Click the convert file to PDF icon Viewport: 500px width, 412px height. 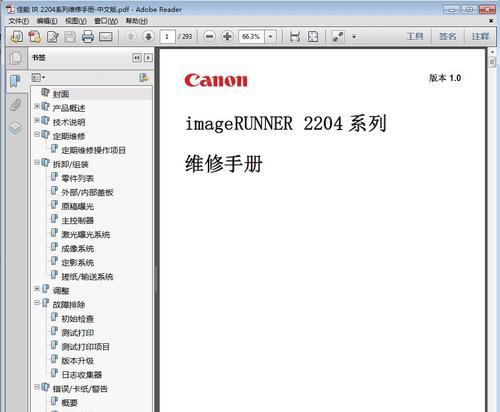coord(35,36)
